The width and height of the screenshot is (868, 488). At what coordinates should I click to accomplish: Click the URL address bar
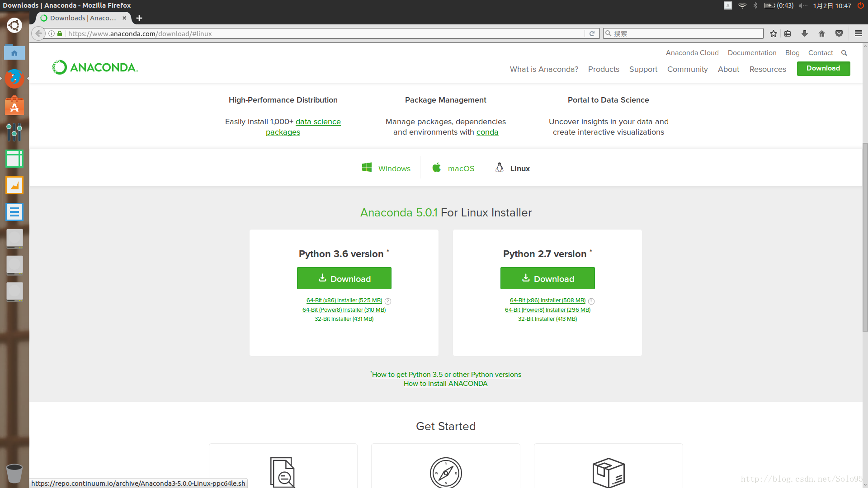pos(325,33)
